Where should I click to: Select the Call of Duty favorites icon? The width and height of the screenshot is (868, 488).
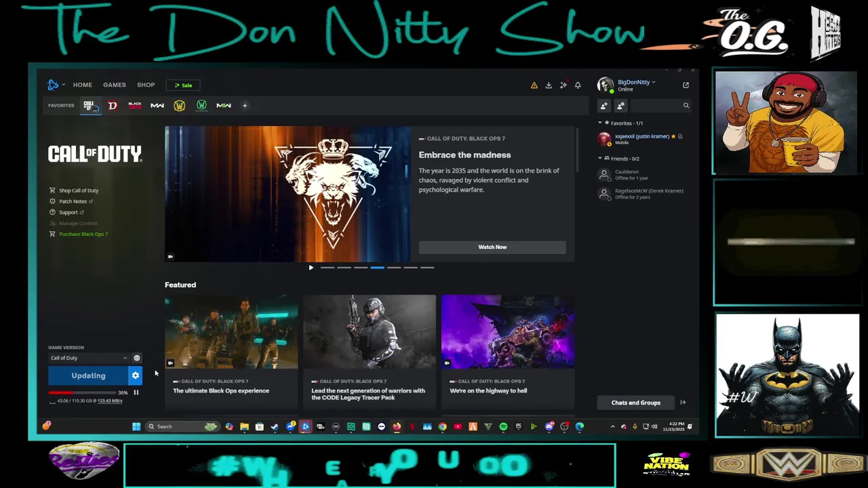tap(89, 105)
